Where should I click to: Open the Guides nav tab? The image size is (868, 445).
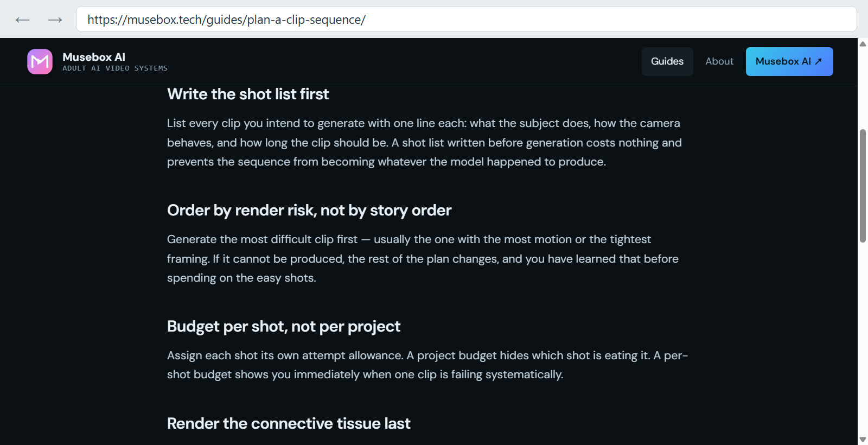pos(667,61)
